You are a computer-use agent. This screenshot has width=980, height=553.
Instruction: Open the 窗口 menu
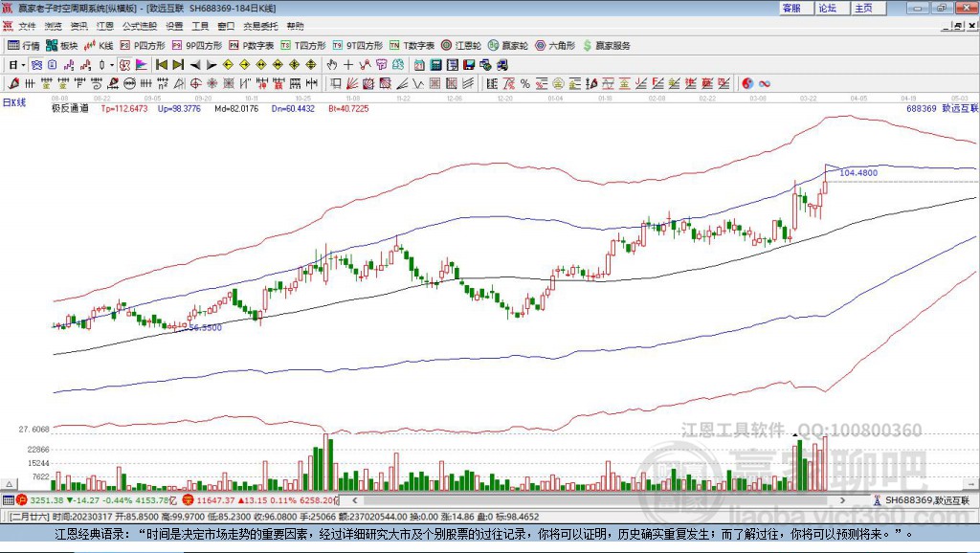coord(226,26)
